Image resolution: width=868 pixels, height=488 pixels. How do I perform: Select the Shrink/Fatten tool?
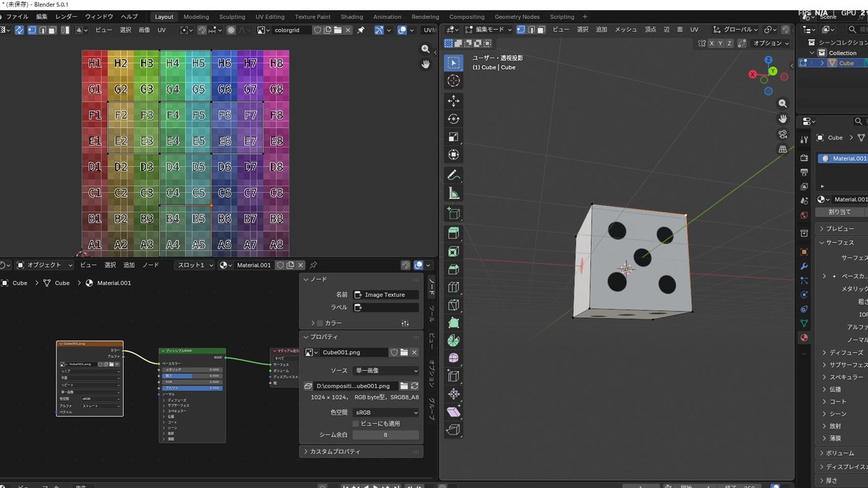tap(454, 394)
